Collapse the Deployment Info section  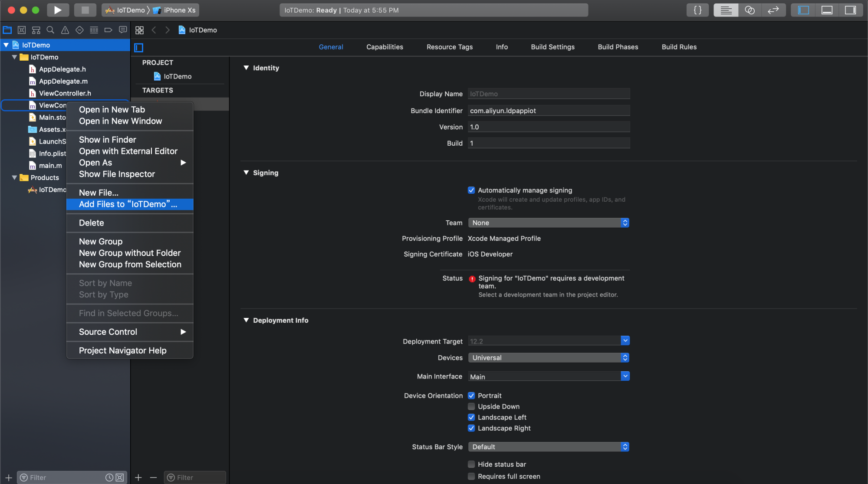point(246,320)
